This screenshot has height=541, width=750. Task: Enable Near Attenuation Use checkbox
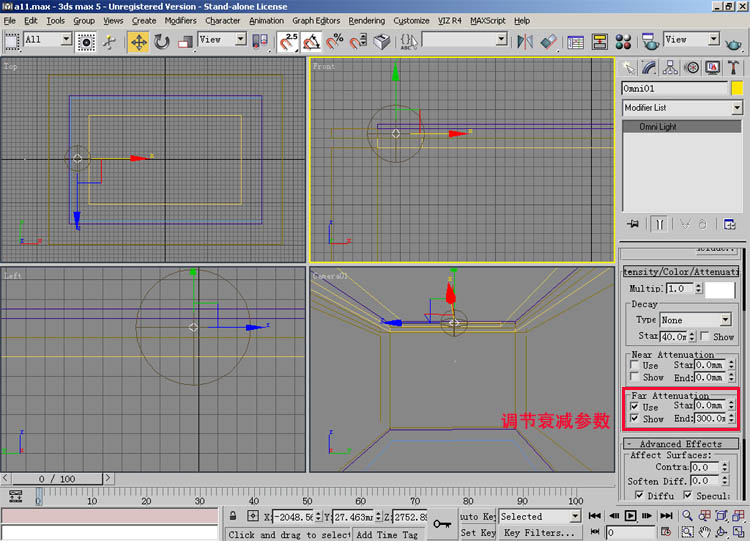pyautogui.click(x=634, y=365)
